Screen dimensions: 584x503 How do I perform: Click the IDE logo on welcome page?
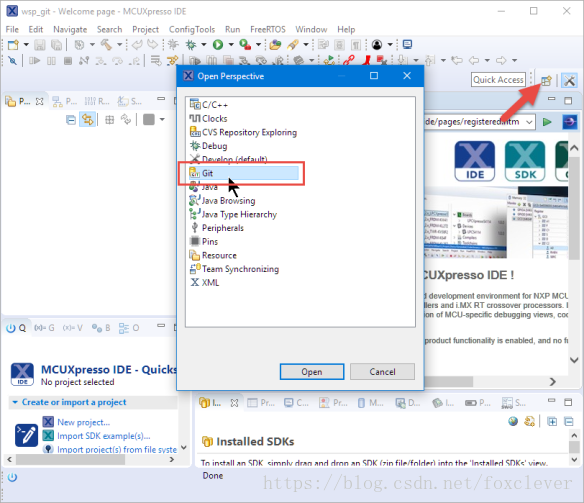[x=474, y=161]
